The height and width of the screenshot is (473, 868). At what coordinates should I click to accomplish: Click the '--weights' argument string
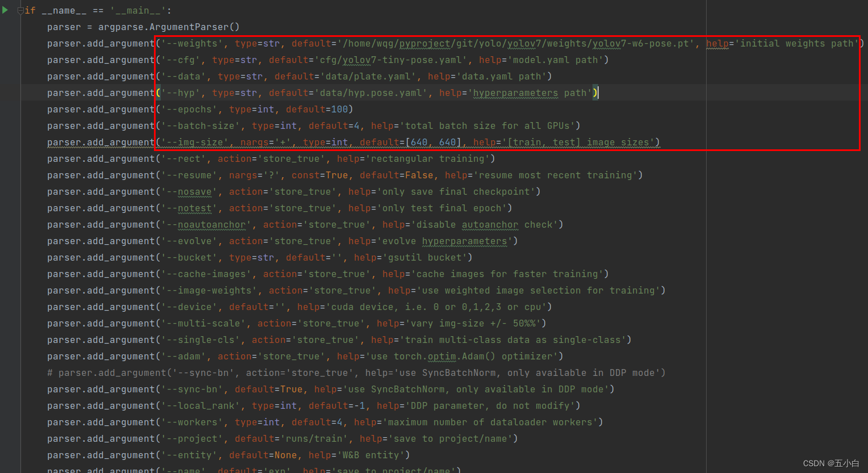click(192, 44)
